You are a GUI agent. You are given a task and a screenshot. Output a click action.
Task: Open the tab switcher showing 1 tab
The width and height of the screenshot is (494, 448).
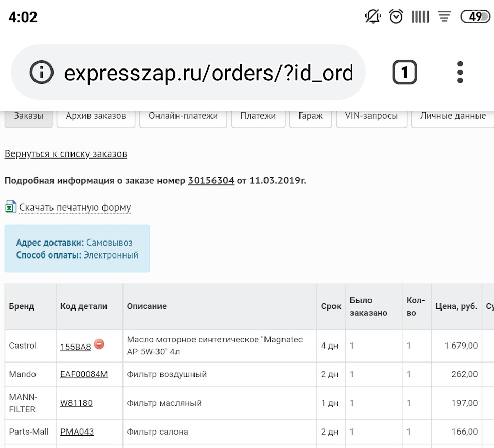point(404,73)
